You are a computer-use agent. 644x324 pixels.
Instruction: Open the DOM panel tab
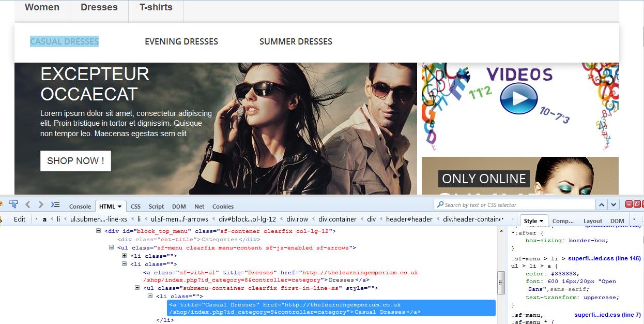click(179, 207)
